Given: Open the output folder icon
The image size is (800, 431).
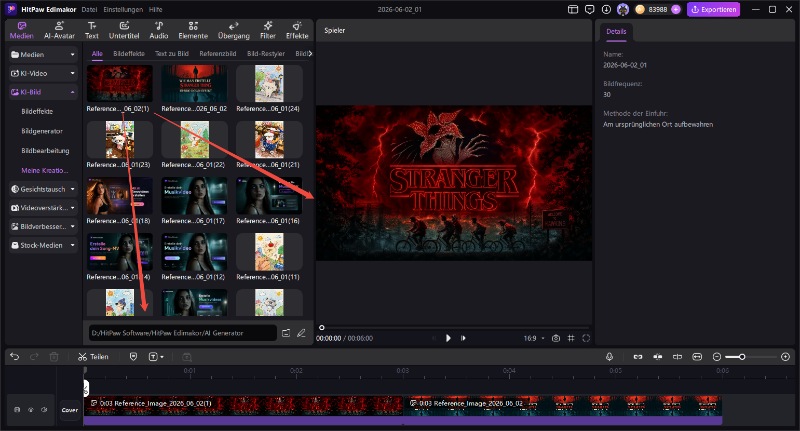Looking at the screenshot, I should [x=286, y=333].
